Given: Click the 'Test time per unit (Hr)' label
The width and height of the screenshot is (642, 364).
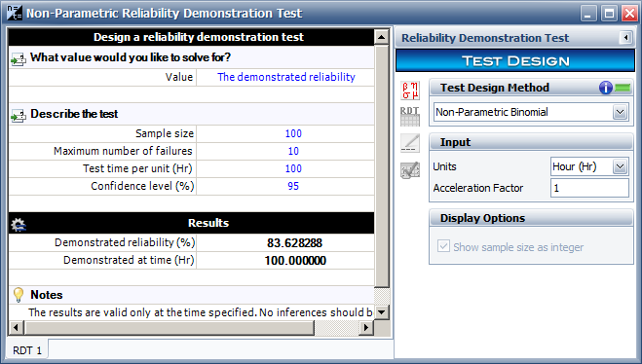Looking at the screenshot, I should [137, 168].
